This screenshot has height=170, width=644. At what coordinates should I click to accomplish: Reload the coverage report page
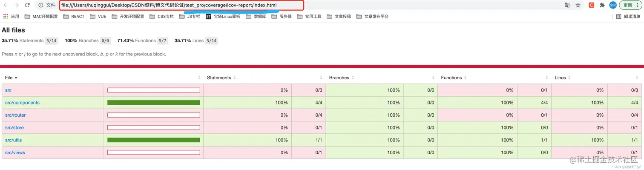point(27,5)
